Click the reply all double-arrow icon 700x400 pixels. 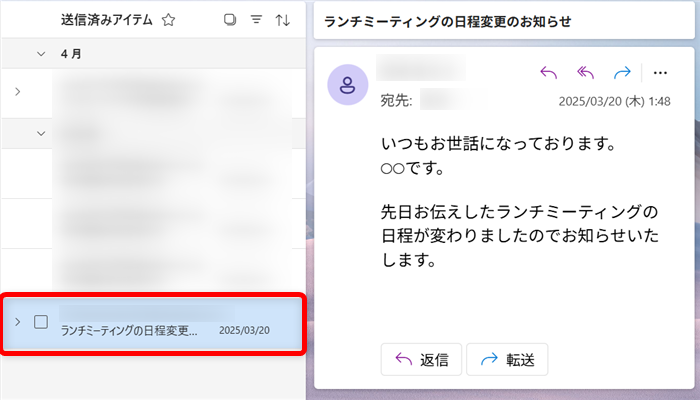pos(585,72)
